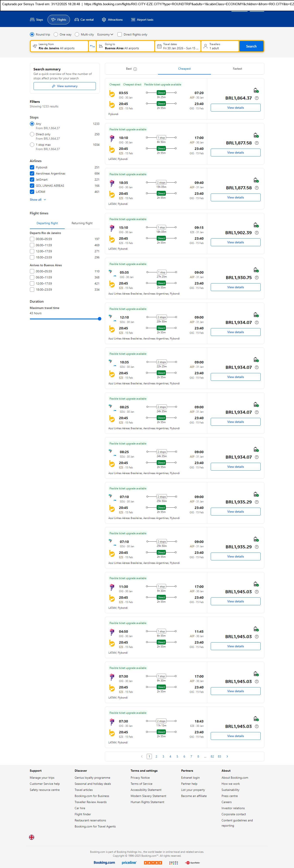Image resolution: width=294 pixels, height=868 pixels.
Task: Switch to the Fastest sorting tab
Action: tap(237, 69)
